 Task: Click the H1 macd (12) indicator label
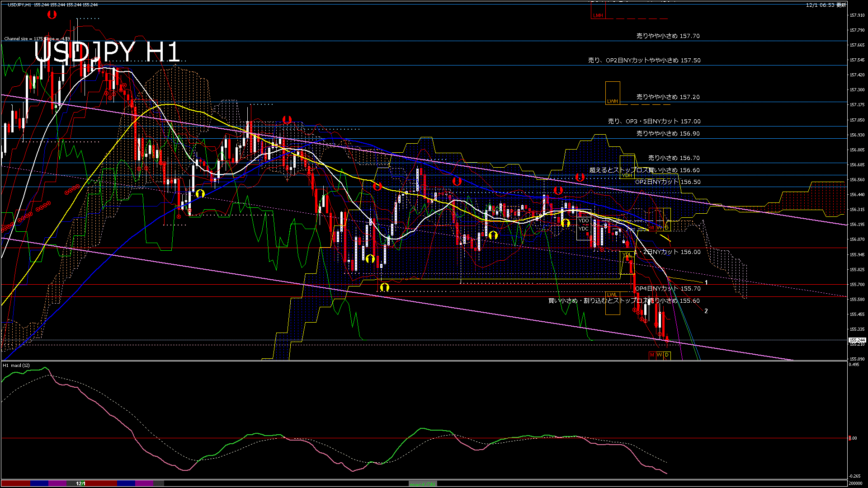pyautogui.click(x=16, y=366)
